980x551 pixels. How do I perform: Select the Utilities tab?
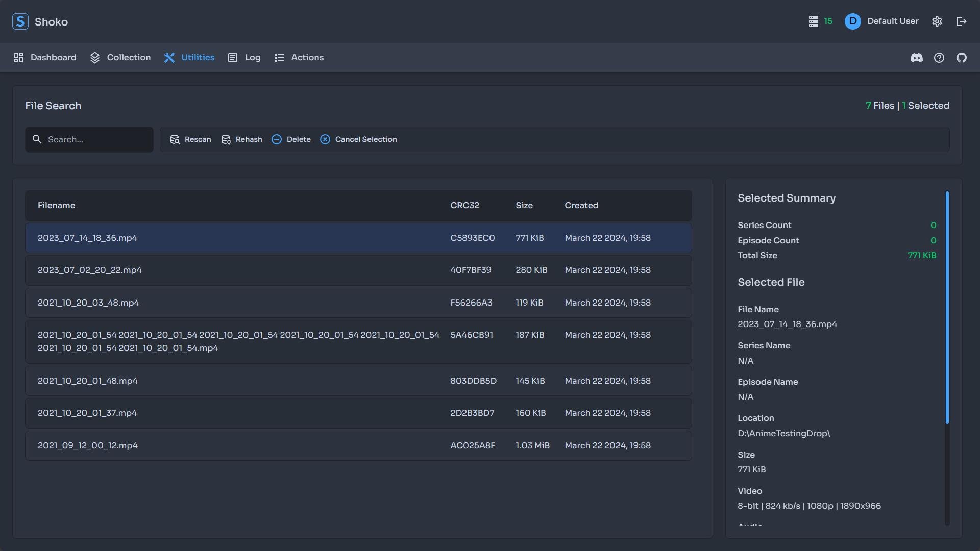pyautogui.click(x=189, y=58)
